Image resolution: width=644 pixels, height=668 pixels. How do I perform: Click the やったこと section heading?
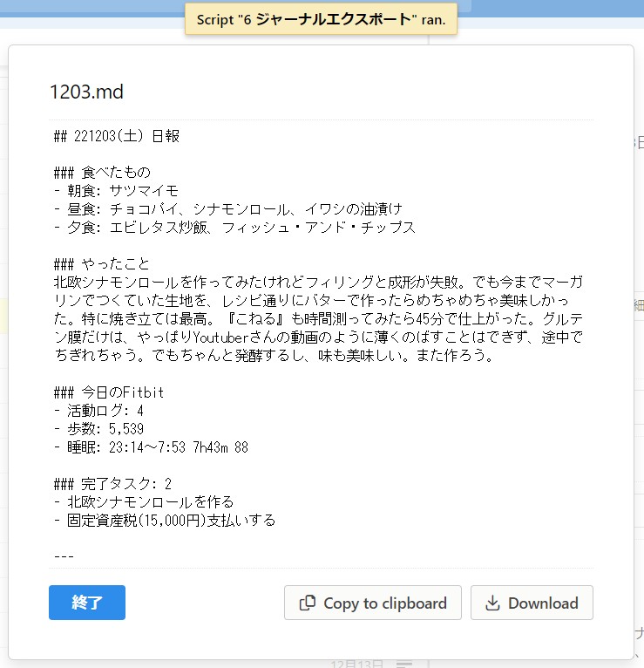tap(102, 263)
